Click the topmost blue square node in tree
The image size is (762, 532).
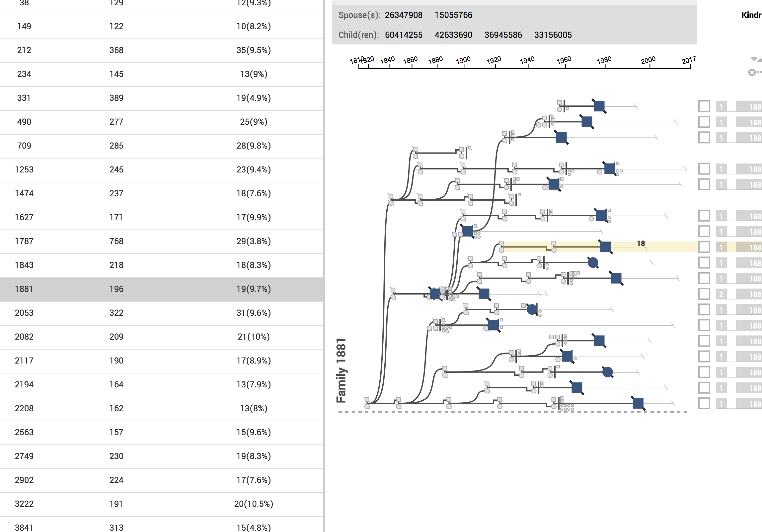[x=599, y=106]
